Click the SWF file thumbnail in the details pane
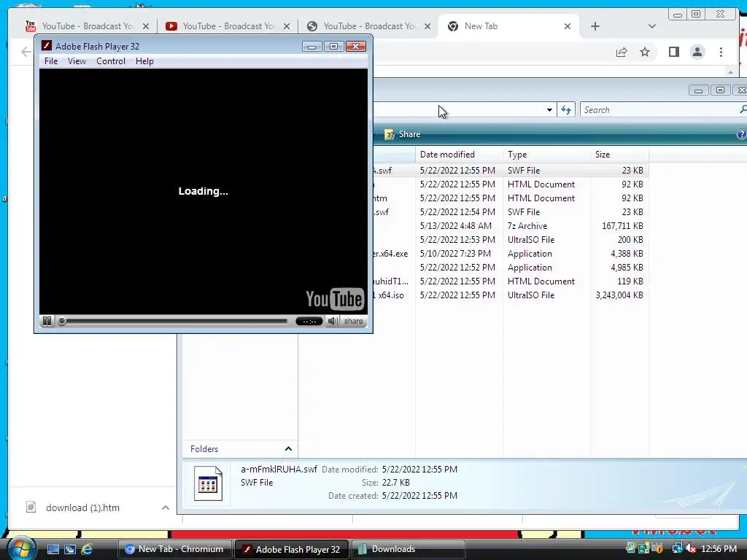Screen dimensions: 747x560 (208, 483)
